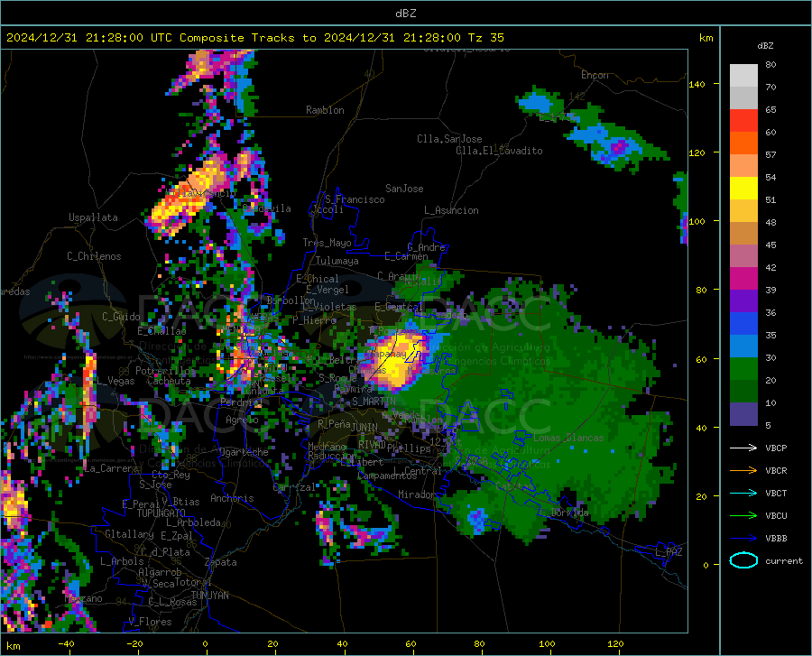812x656 pixels.
Task: Click the Campamentos place label
Action: 387,476
